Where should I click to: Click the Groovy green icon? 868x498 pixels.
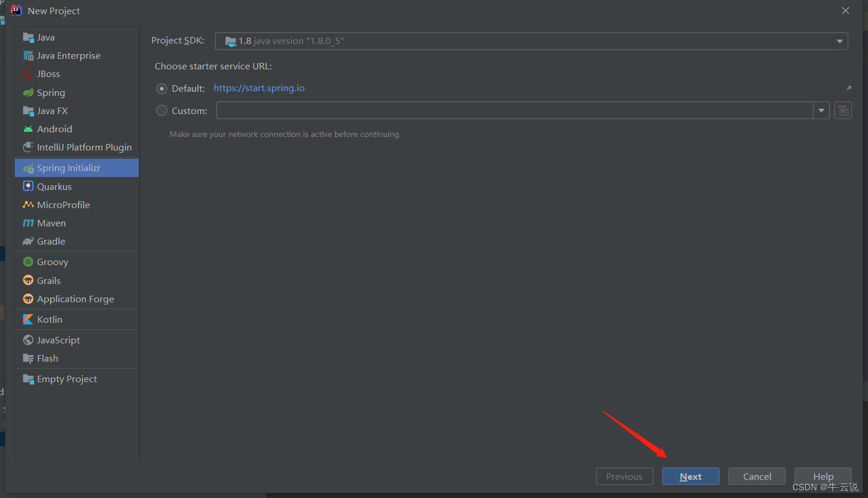[x=28, y=262]
